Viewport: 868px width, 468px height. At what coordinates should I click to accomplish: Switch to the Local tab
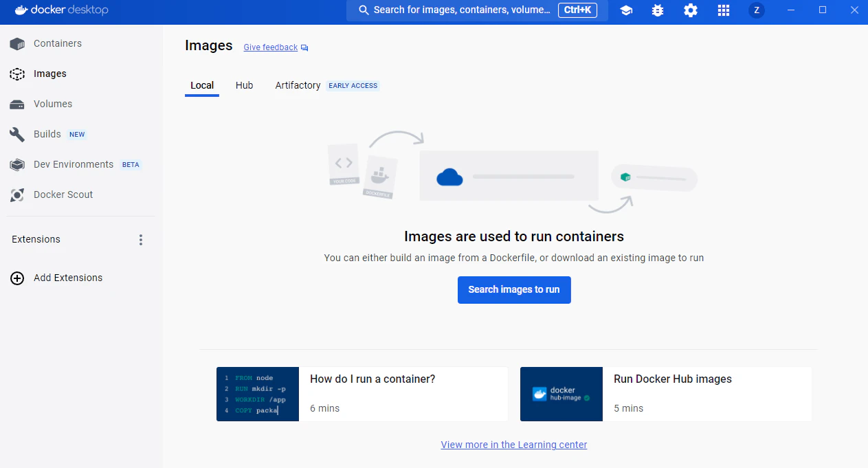202,85
